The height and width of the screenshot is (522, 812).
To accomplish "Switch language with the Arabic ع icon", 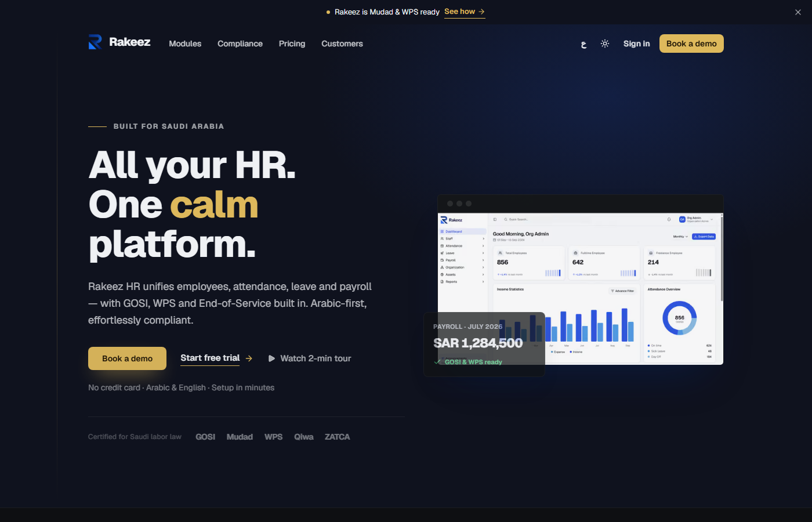I will [583, 44].
